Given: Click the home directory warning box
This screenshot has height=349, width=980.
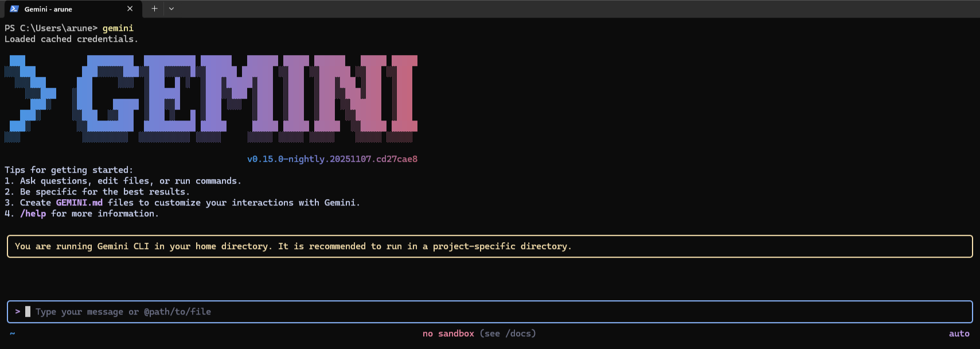Looking at the screenshot, I should click(x=490, y=246).
